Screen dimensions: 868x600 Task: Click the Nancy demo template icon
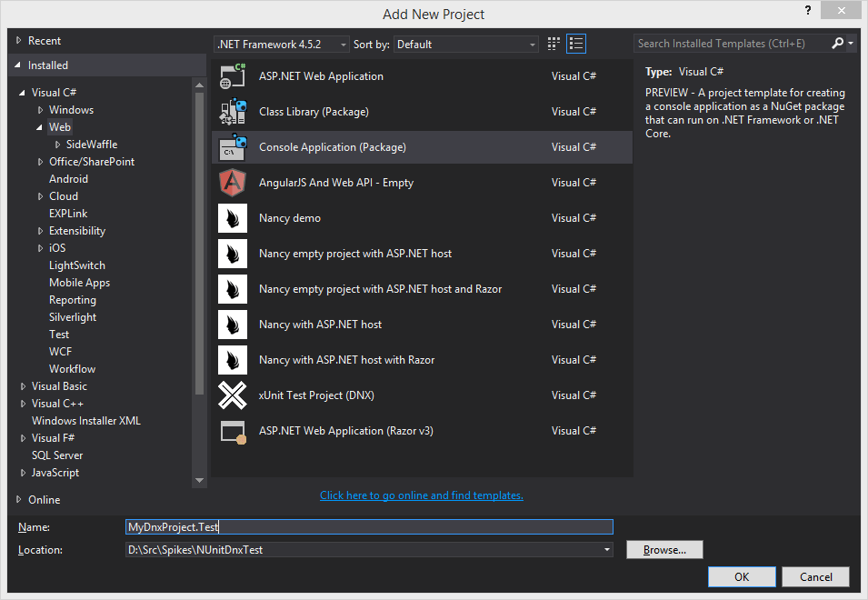pos(233,217)
